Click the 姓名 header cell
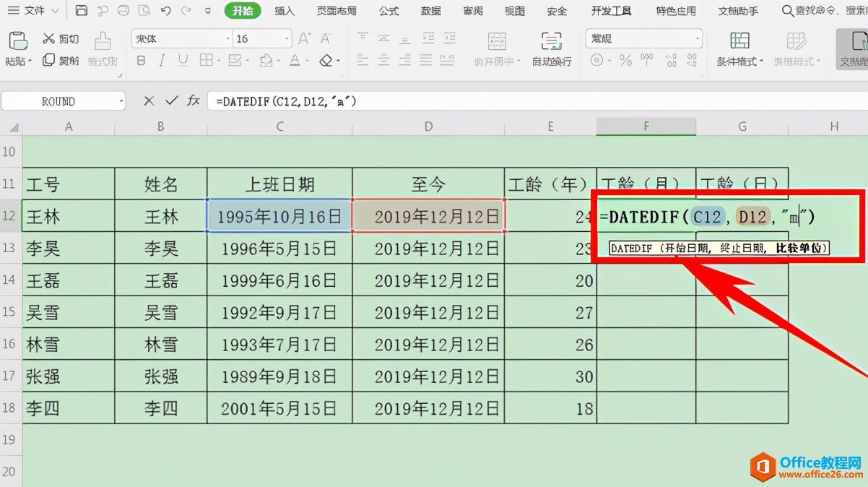 (161, 184)
